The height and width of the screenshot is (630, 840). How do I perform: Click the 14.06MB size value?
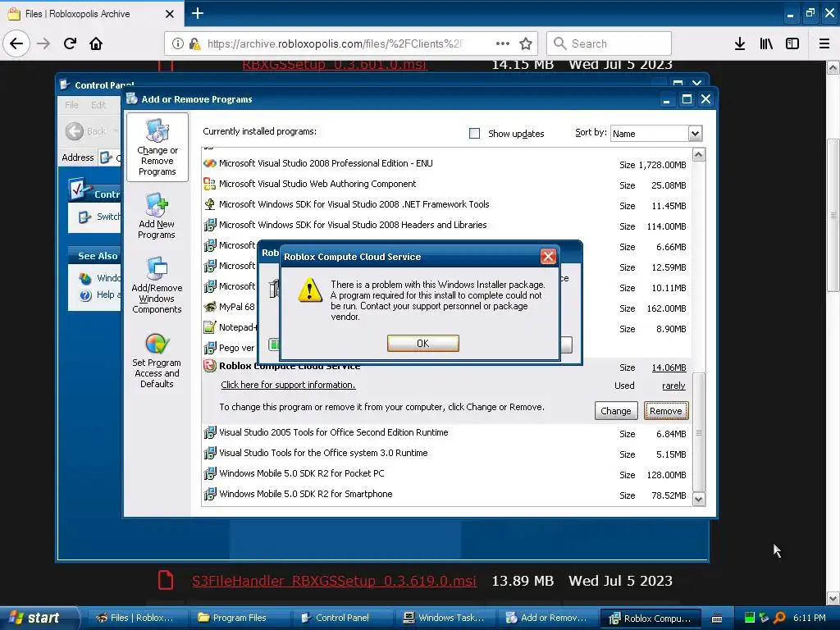coord(669,367)
